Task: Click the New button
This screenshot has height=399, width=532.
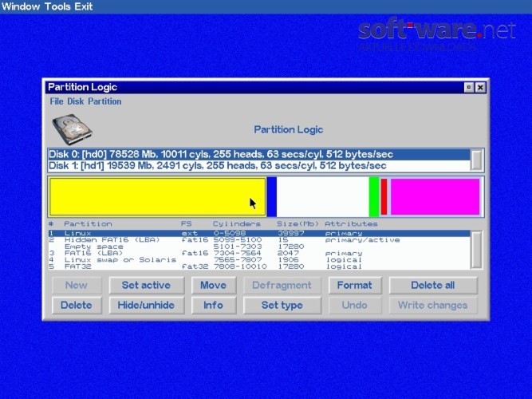Action: point(77,285)
